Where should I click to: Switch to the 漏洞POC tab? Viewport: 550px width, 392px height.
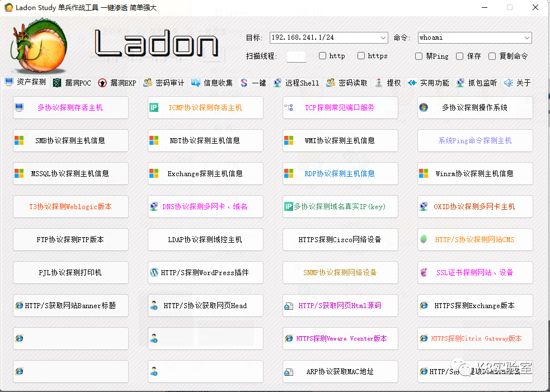(x=72, y=83)
